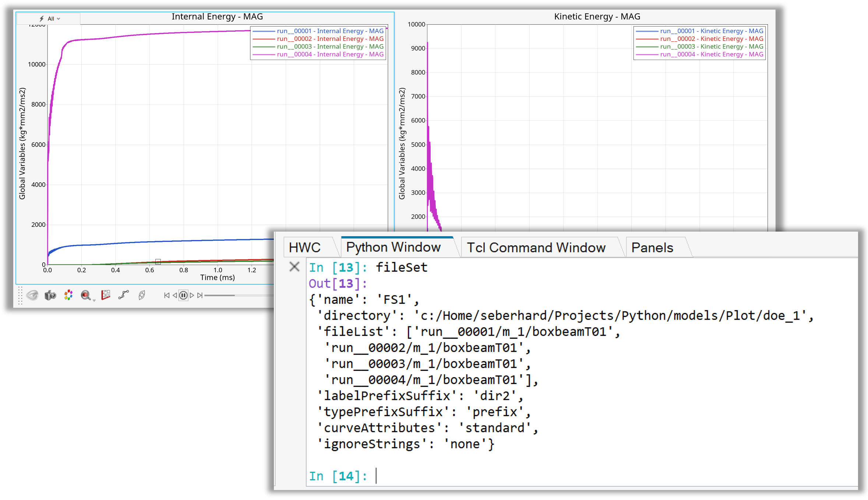The height and width of the screenshot is (500, 868).
Task: Click the 'fileSet' command text in In [13]
Action: (x=401, y=267)
